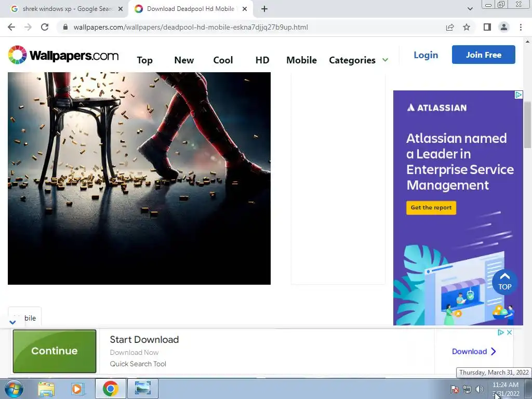Click the wallpapers.com address bar
This screenshot has height=399, width=532.
(191, 27)
